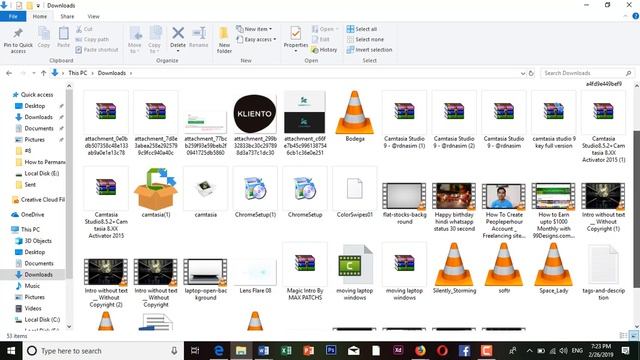
Task: Select moving laptop windows Camtasia project file
Action: click(x=355, y=271)
